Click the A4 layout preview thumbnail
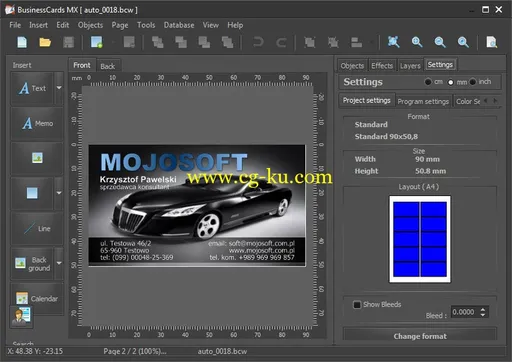 420,239
